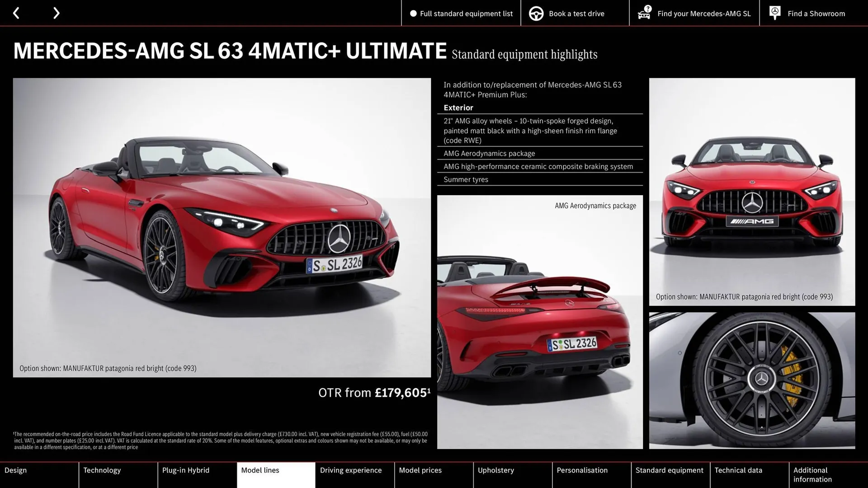Click the AMG Aerodynamics package rear-view image
868x488 pixels.
(x=540, y=321)
